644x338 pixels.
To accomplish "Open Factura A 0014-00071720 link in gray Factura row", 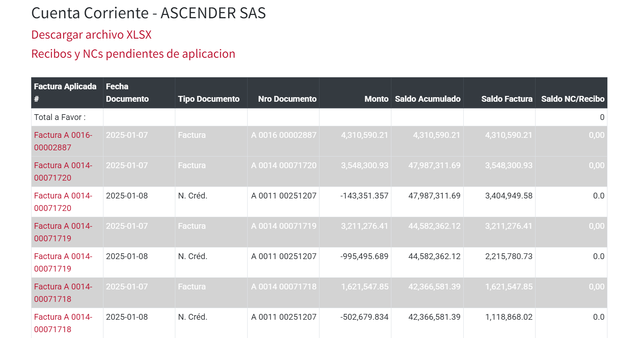I will click(x=63, y=171).
